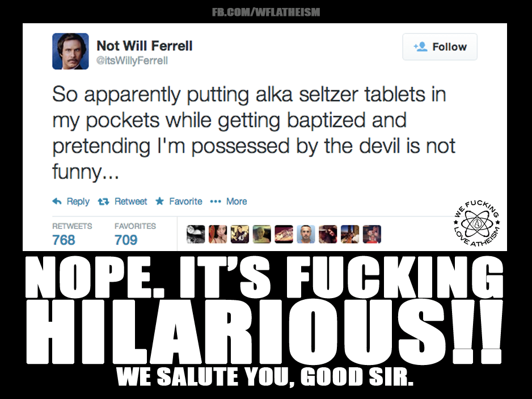Open the tweet author's profile picture
Screen dimensions: 532x399
[x=70, y=51]
